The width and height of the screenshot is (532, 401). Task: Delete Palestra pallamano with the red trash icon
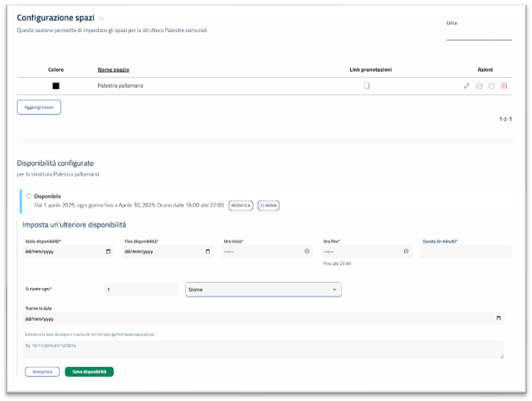pos(504,86)
